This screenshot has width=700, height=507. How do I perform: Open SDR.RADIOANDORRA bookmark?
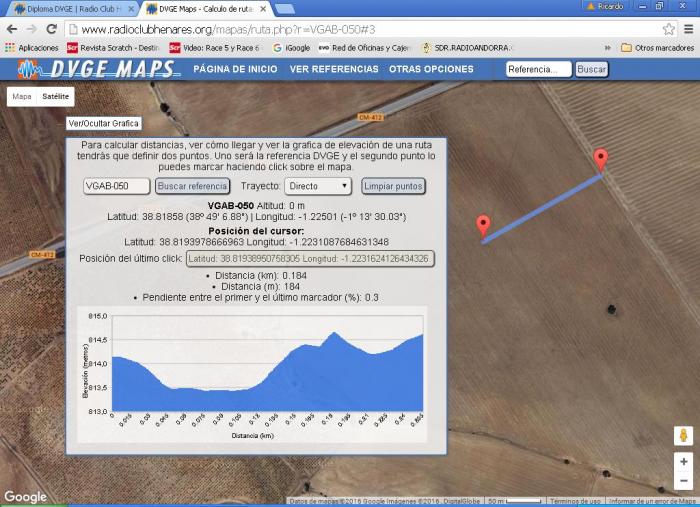[468, 47]
